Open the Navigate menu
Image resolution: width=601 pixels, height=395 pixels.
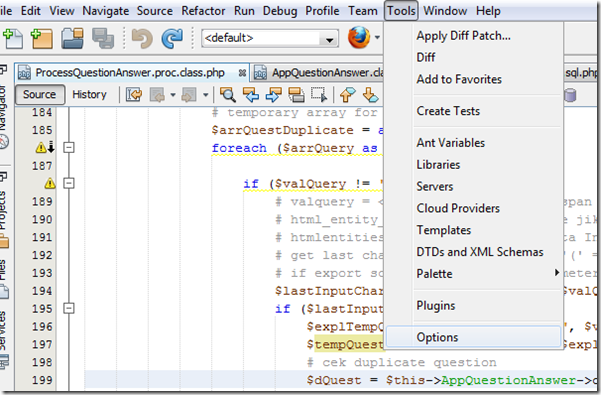[105, 11]
